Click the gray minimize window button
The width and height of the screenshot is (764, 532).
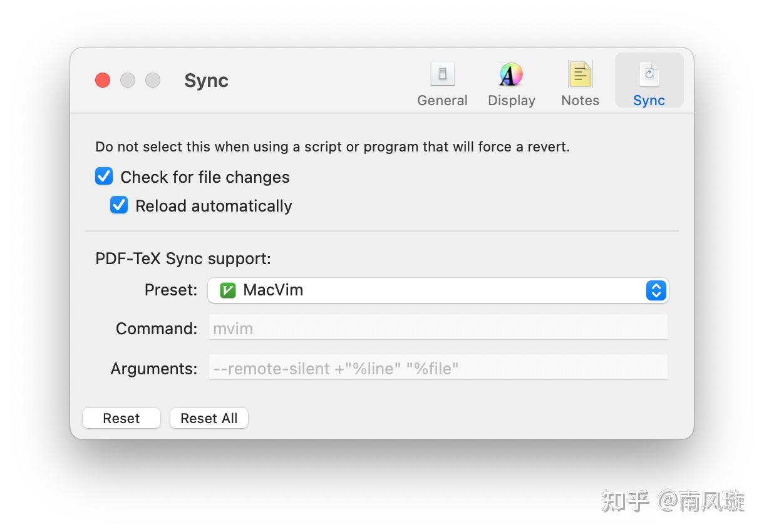pyautogui.click(x=128, y=80)
